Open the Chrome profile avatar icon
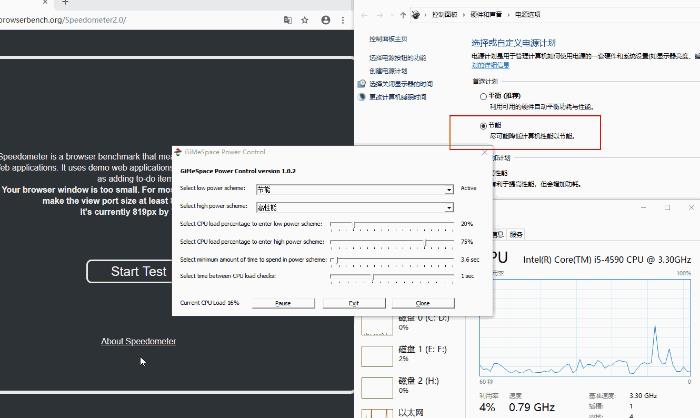Screen dimensions: 700x418 [326, 20]
